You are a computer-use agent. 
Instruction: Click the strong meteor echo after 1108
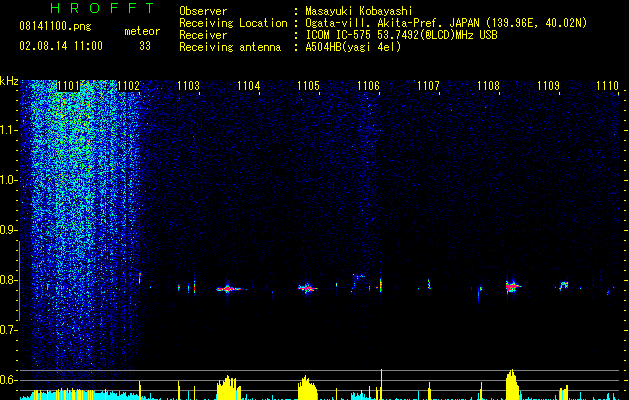coord(511,286)
